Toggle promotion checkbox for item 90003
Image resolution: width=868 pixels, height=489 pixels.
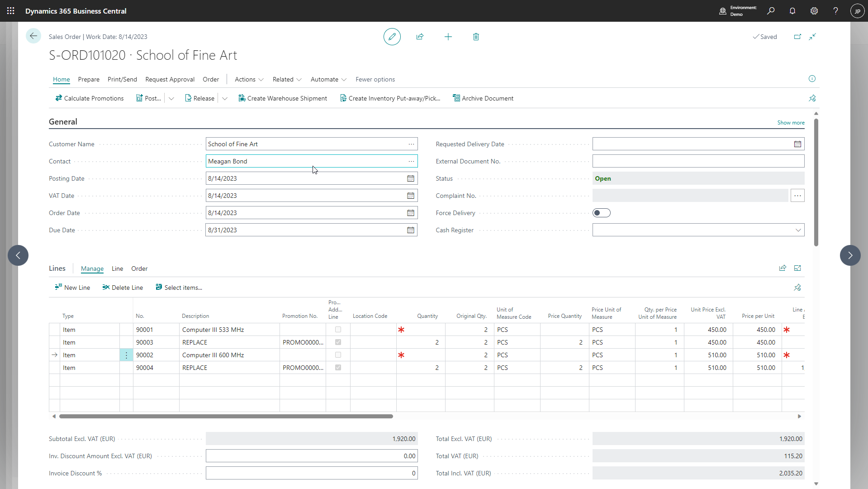click(x=338, y=342)
